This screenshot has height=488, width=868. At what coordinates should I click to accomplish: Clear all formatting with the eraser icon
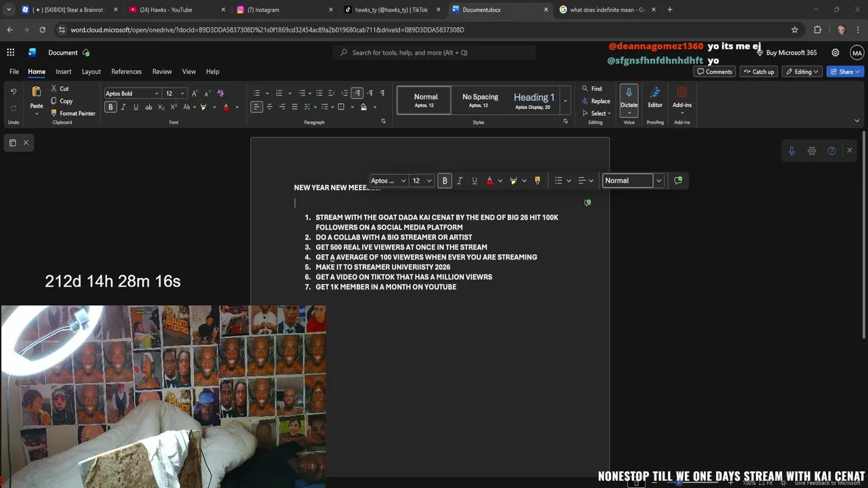click(221, 94)
